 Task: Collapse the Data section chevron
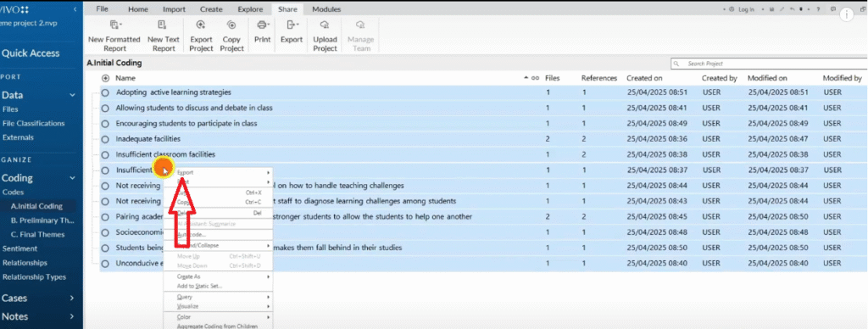click(72, 95)
